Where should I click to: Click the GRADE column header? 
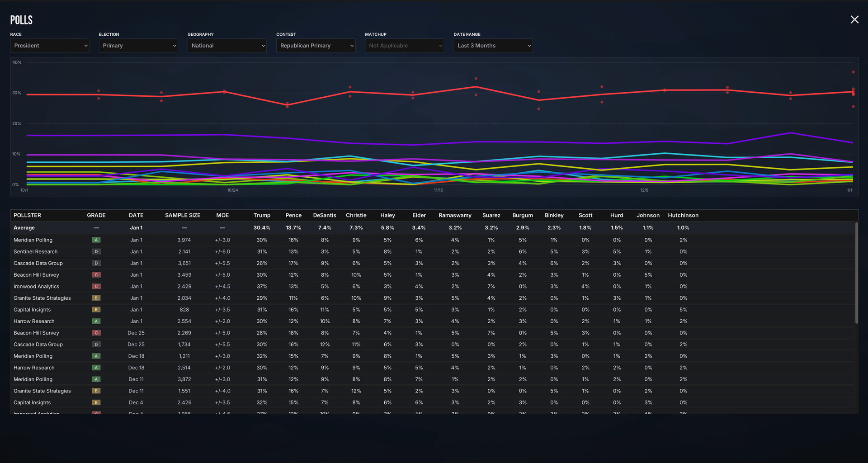[96, 216]
